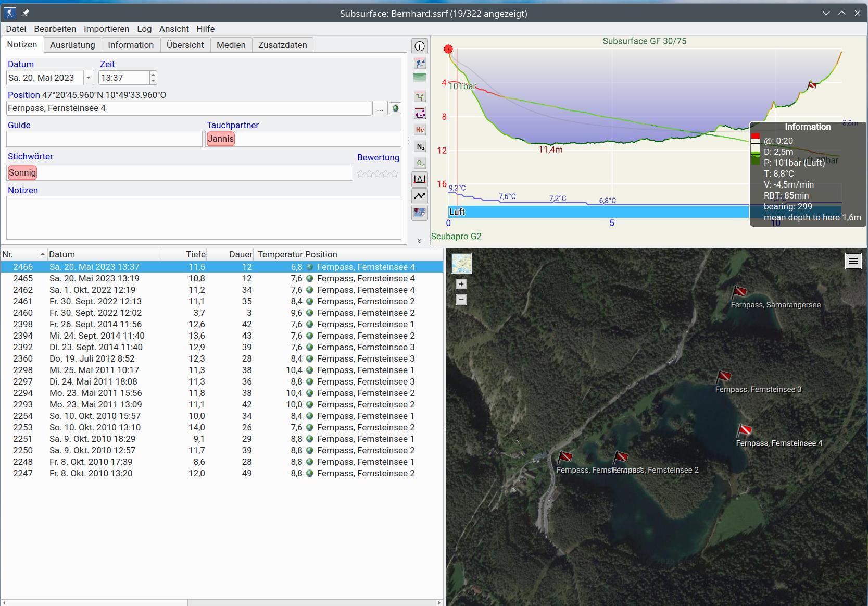The width and height of the screenshot is (868, 606).
Task: Expand more profile toolbar options chevron
Action: [x=420, y=241]
